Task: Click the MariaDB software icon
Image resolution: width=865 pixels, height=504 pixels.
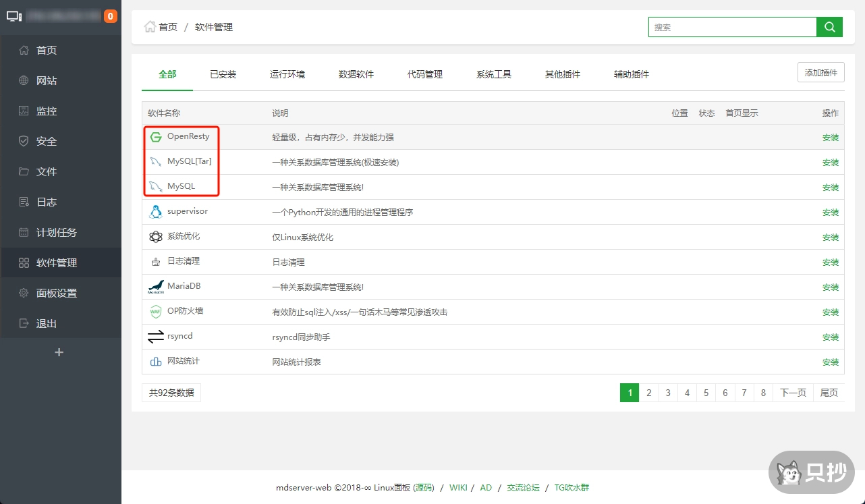Action: [x=156, y=287]
